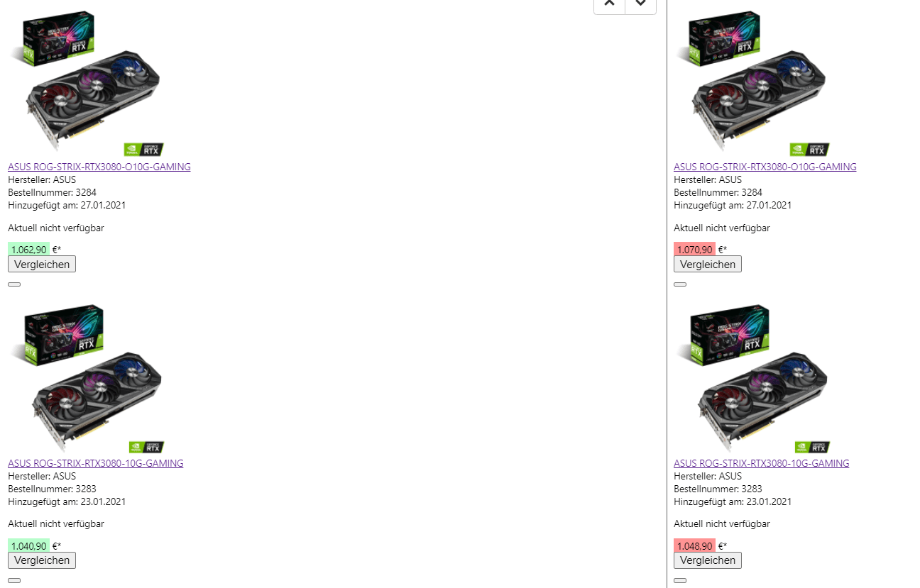
Task: Click Hinzugefügt am: 27.01.2021 in the 1.070,90 listing
Action: pyautogui.click(x=733, y=205)
